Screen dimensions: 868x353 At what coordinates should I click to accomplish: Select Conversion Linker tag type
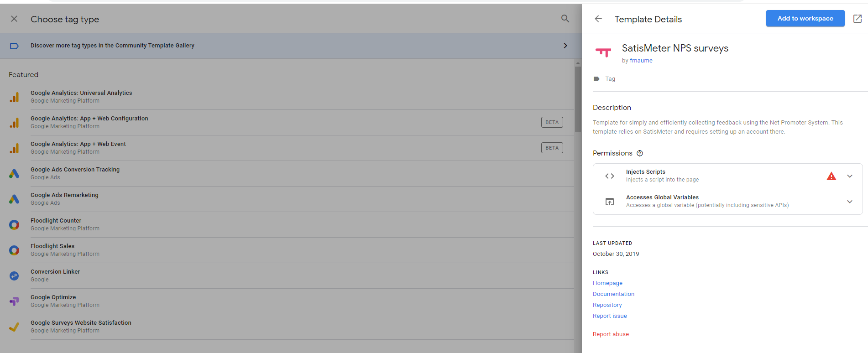tap(287, 276)
